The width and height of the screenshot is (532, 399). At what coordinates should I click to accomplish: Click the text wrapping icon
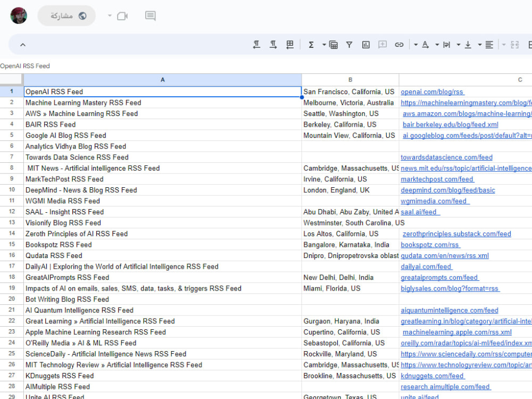coord(446,45)
